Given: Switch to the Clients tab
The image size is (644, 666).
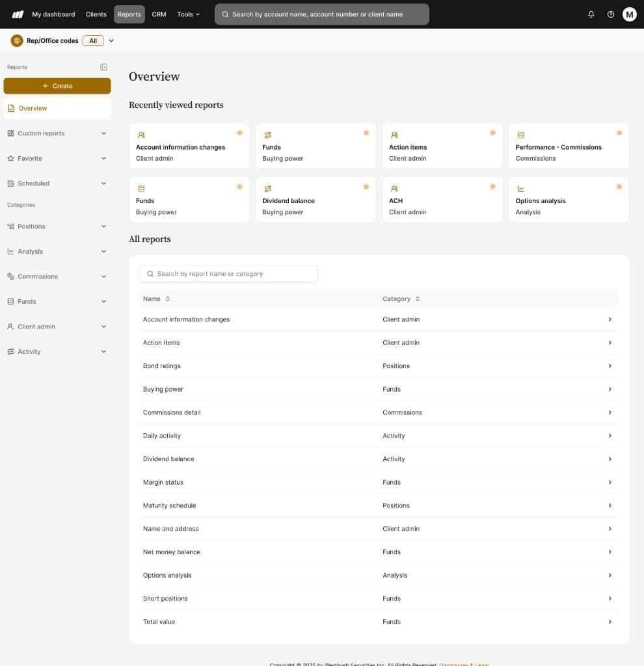Looking at the screenshot, I should [96, 14].
